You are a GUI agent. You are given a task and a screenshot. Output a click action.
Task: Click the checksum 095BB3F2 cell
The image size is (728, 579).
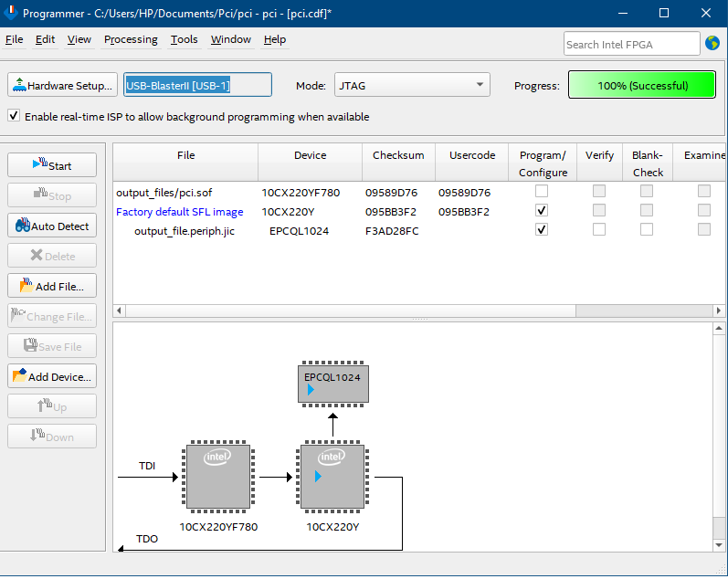(x=390, y=212)
